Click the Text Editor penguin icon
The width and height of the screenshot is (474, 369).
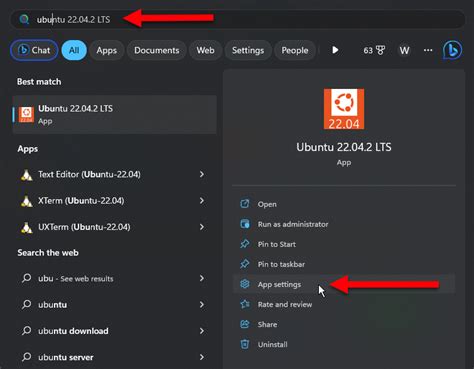click(26, 175)
